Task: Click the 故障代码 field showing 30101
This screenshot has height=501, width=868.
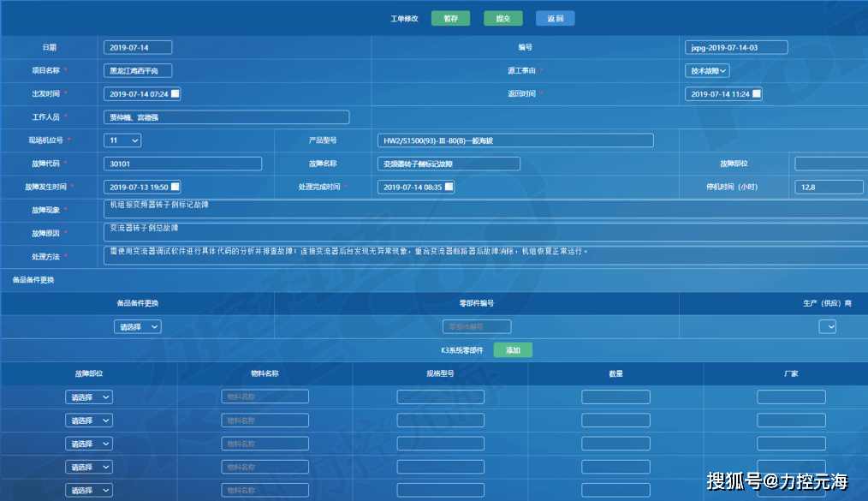Action: [182, 164]
